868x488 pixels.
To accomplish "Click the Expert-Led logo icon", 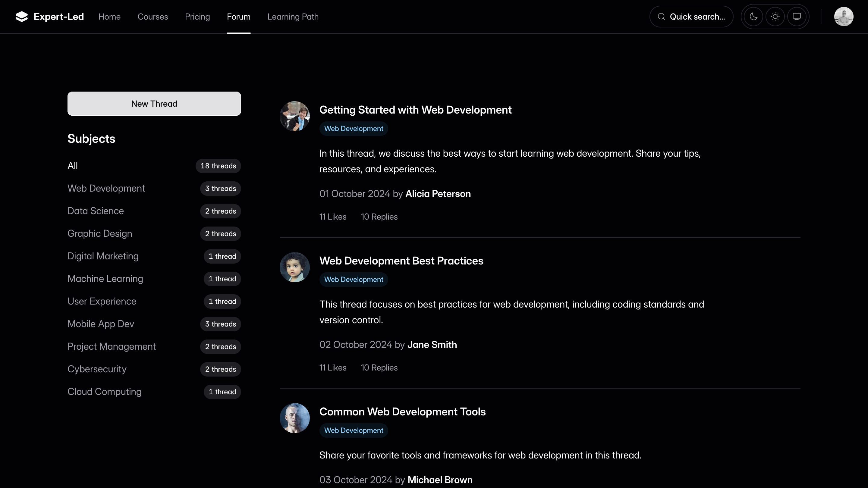I will click(x=22, y=17).
